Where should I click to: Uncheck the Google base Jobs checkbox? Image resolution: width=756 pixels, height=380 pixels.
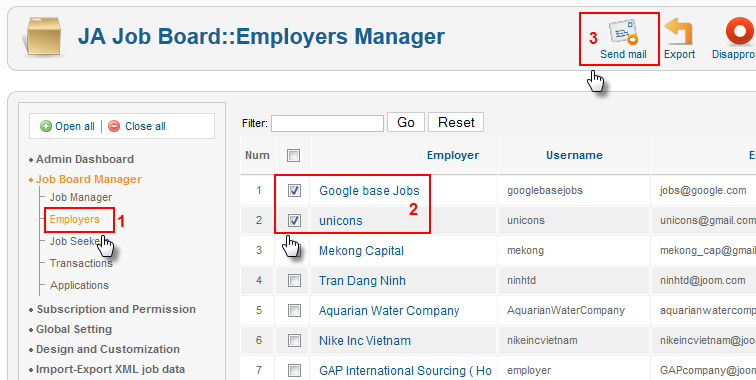pos(294,190)
